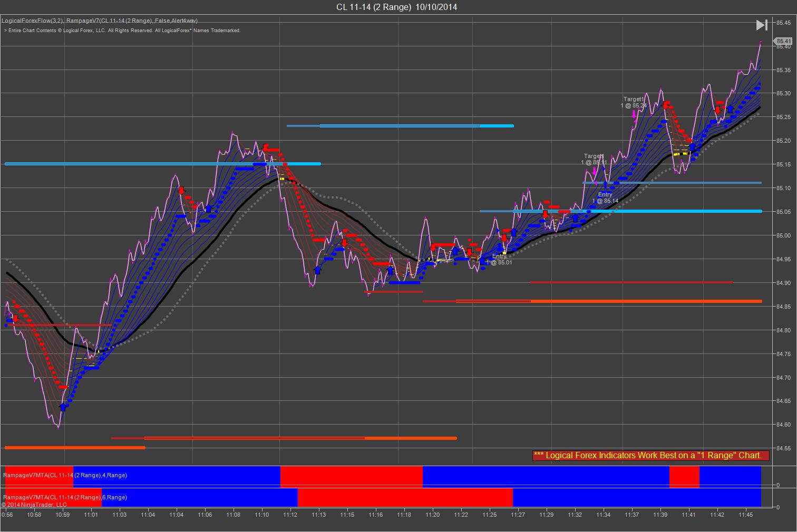
Task: Click the red '1 Range Chart' notice banner
Action: [x=651, y=455]
